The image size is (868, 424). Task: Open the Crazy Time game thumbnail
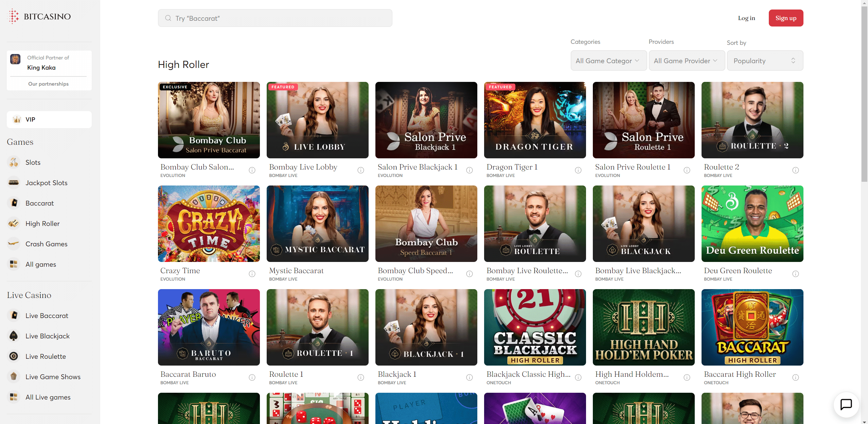(x=209, y=224)
